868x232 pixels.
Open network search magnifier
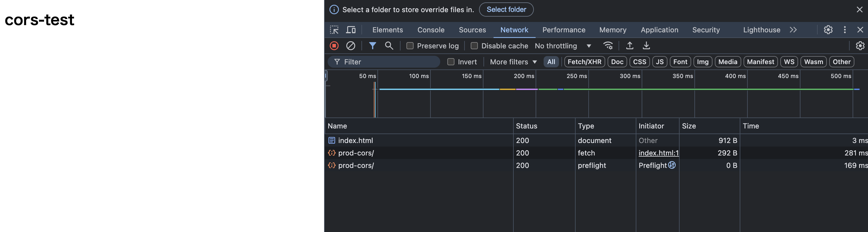[389, 46]
